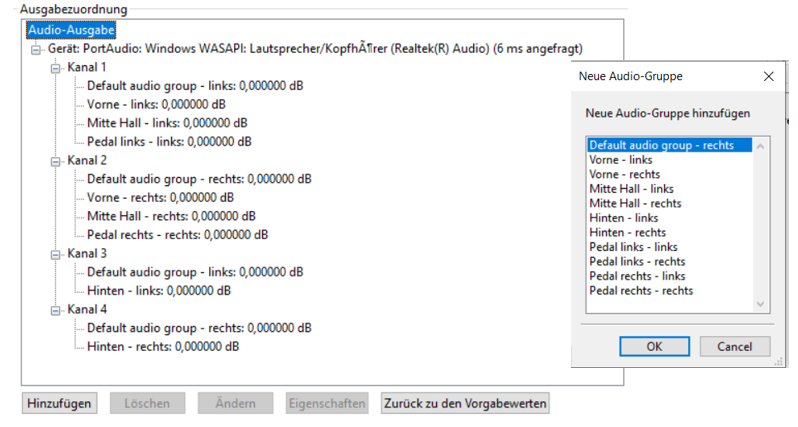This screenshot has width=798, height=427.
Task: Pick Hinten - rechts in dialog list
Action: [x=626, y=232]
